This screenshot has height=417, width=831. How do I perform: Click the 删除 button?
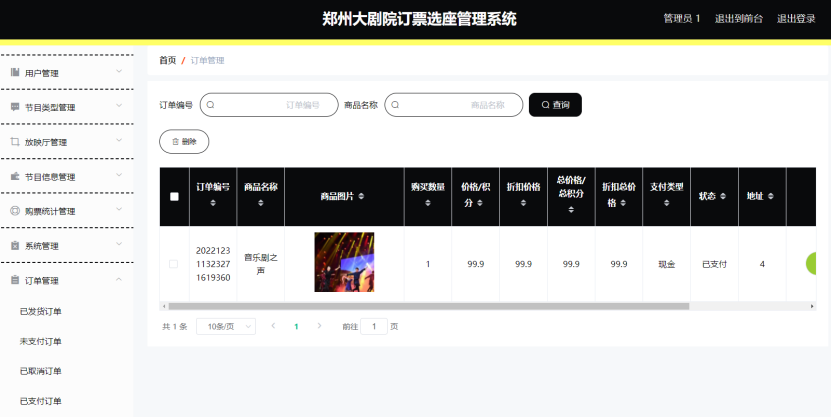(x=184, y=141)
